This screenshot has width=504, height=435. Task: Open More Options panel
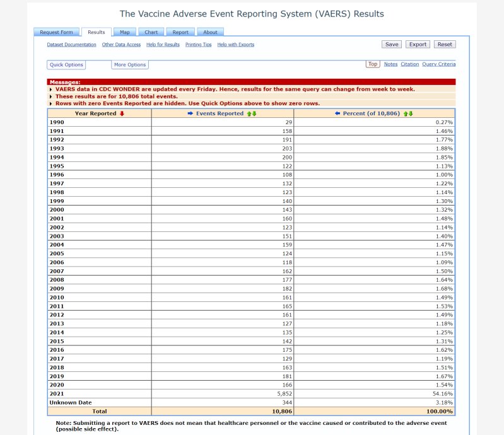(130, 64)
